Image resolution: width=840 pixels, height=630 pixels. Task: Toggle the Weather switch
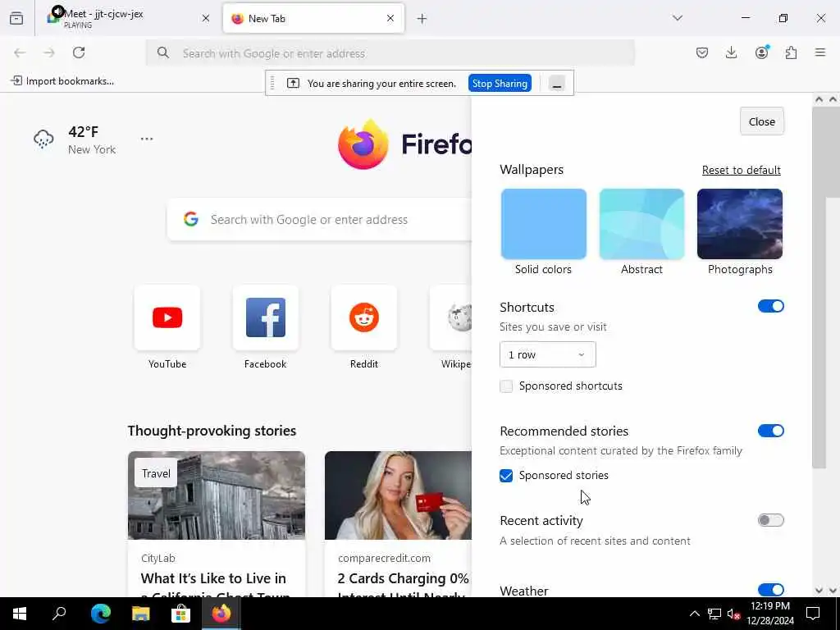pyautogui.click(x=771, y=590)
